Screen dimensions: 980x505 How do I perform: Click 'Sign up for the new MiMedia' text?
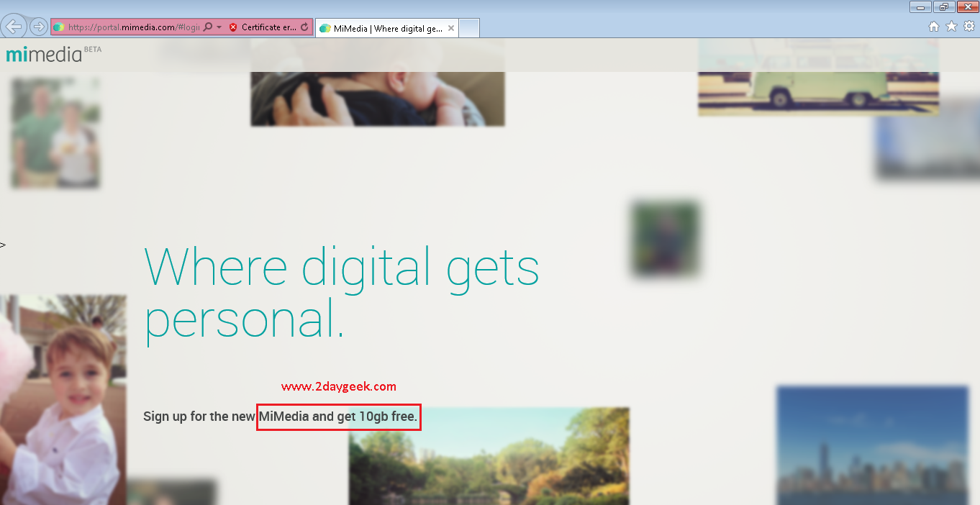[x=226, y=416]
